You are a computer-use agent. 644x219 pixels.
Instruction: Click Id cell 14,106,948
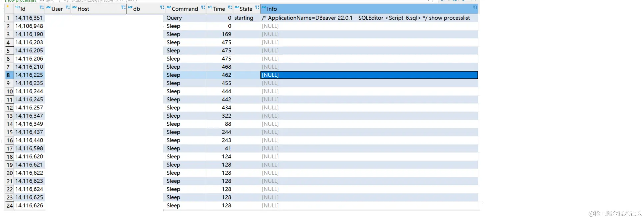tap(29, 26)
